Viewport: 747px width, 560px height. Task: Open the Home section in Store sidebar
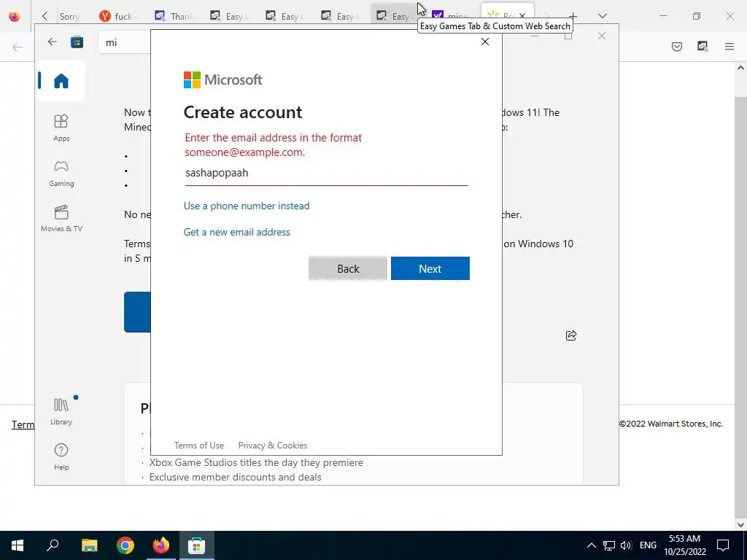click(x=61, y=81)
